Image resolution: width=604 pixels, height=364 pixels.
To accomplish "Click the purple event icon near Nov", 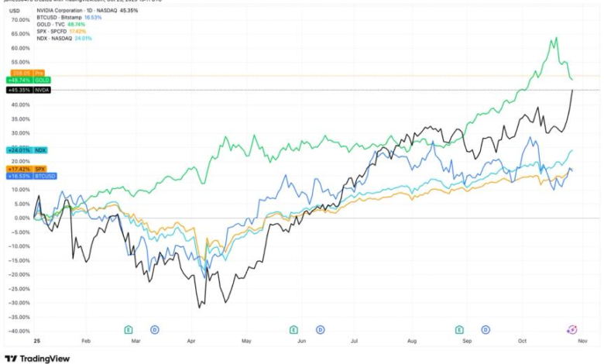I will pos(573,329).
